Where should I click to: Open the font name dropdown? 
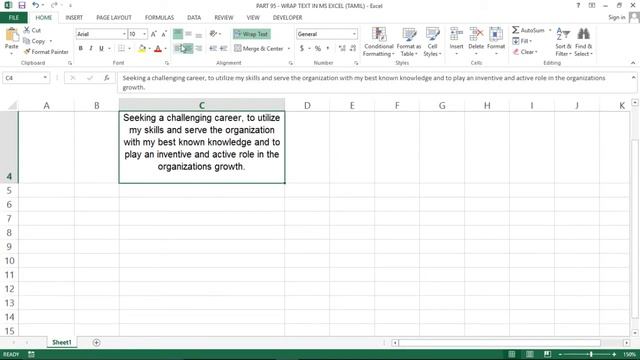click(124, 34)
